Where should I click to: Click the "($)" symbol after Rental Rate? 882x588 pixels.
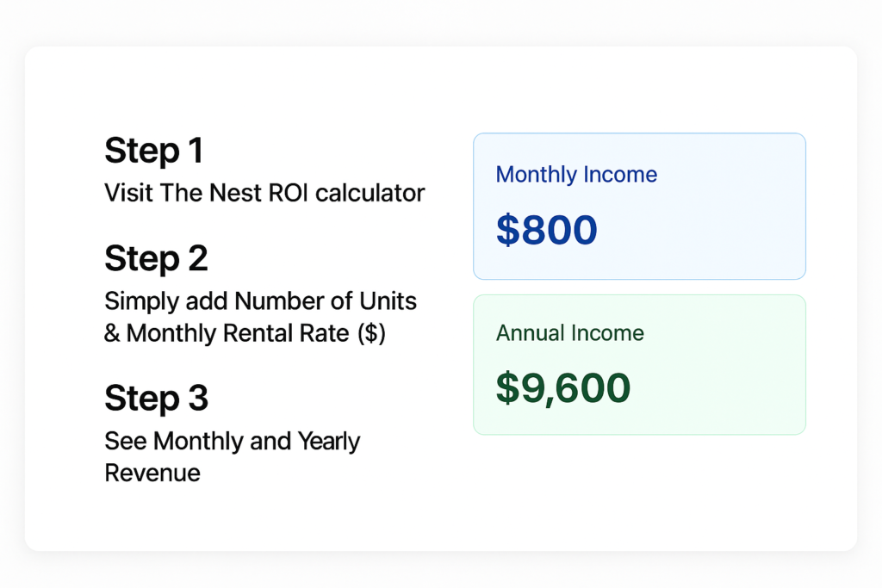coord(371,333)
